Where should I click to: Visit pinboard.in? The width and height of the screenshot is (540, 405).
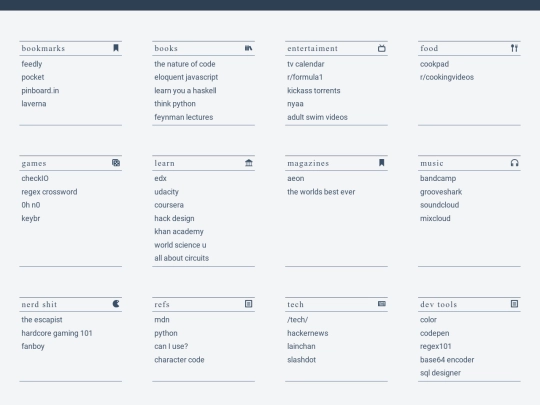40,91
